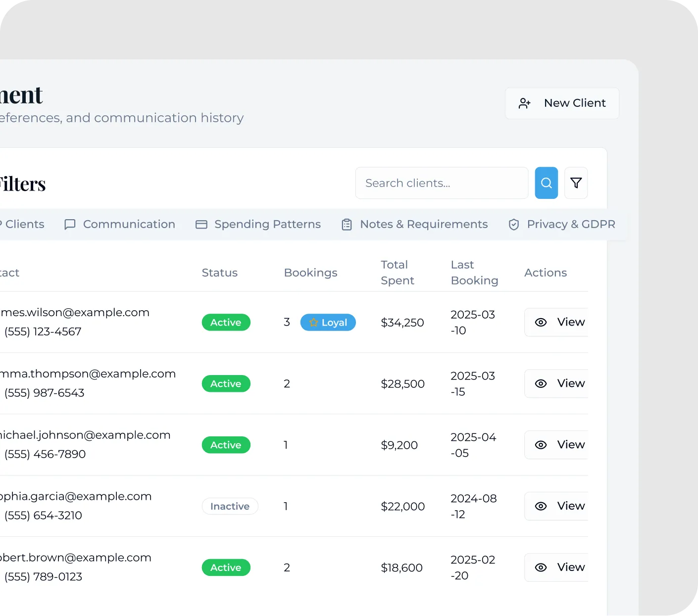Viewport: 698px width, 616px height.
Task: Switch to the Privacy & GDPR tab
Action: 562,224
